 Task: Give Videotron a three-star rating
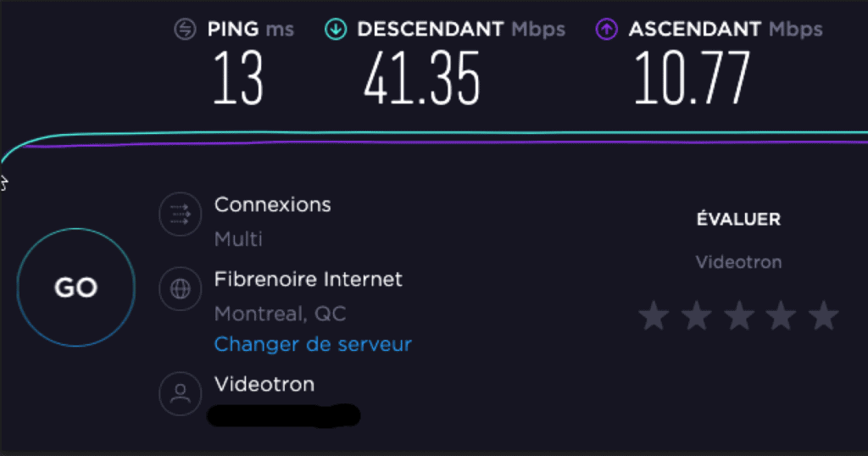pyautogui.click(x=739, y=315)
